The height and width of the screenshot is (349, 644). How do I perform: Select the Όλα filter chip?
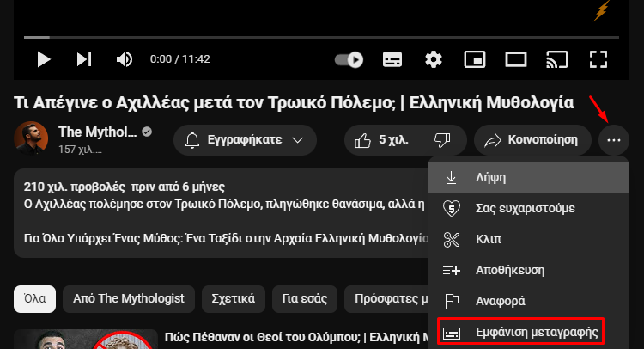[34, 299]
